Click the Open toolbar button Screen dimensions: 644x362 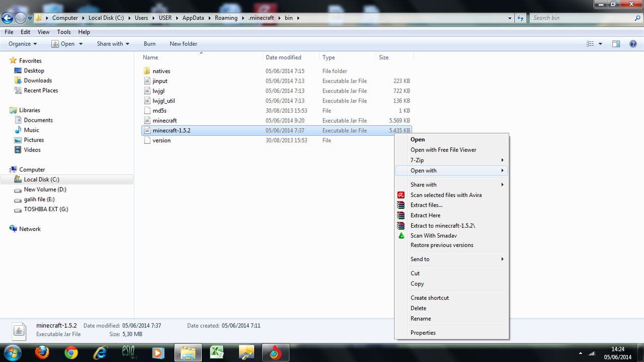point(63,44)
